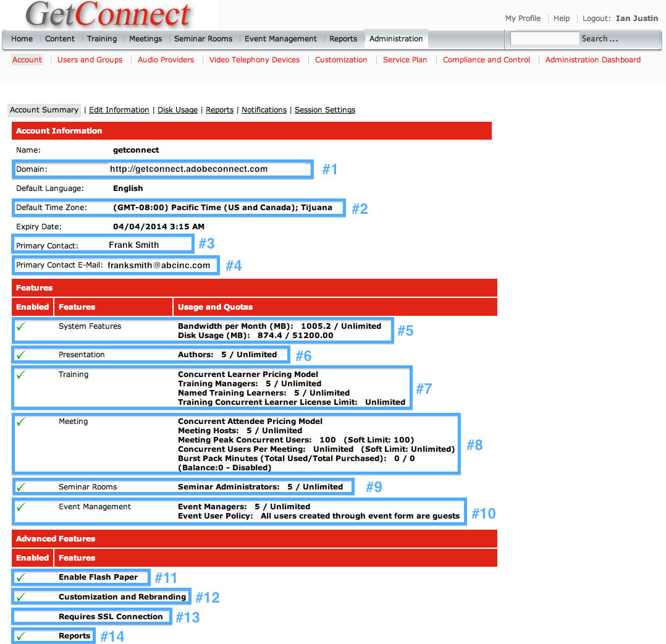666x644 pixels.
Task: Click Training Managers 5 / Unlimited text
Action: tap(250, 384)
